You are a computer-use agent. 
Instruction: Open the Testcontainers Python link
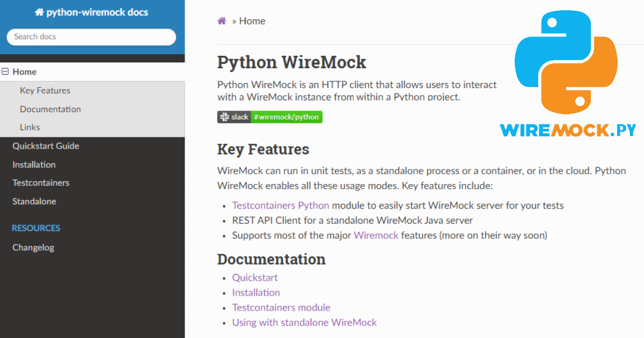281,205
